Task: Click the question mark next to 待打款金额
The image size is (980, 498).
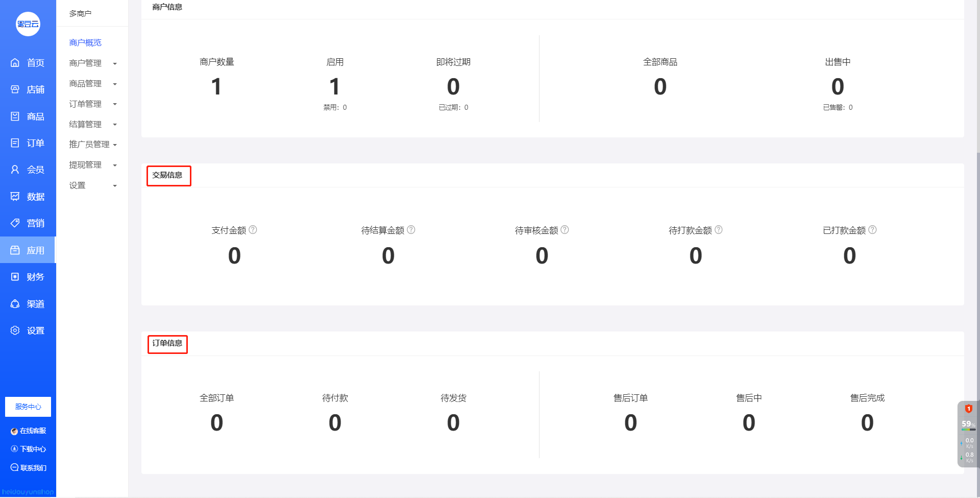Action: tap(719, 230)
